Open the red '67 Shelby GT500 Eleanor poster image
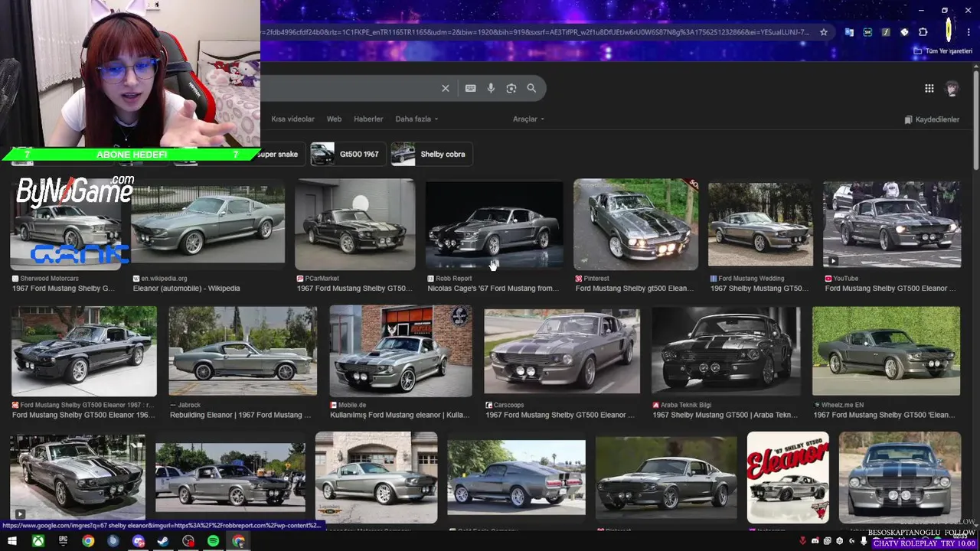 788,478
